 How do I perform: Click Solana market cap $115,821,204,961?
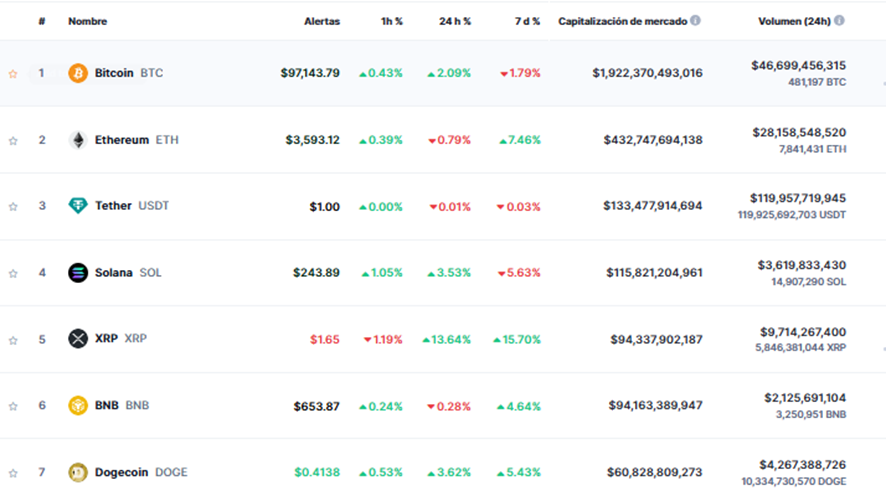[654, 273]
